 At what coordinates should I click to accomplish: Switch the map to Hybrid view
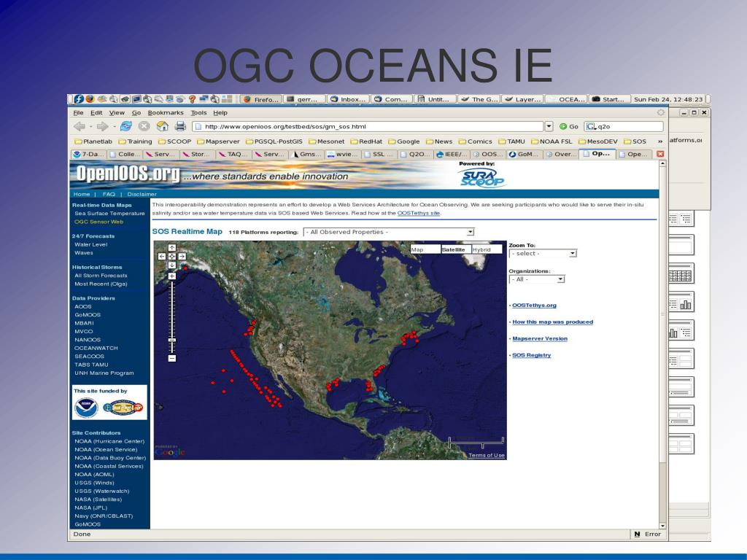[x=487, y=249]
